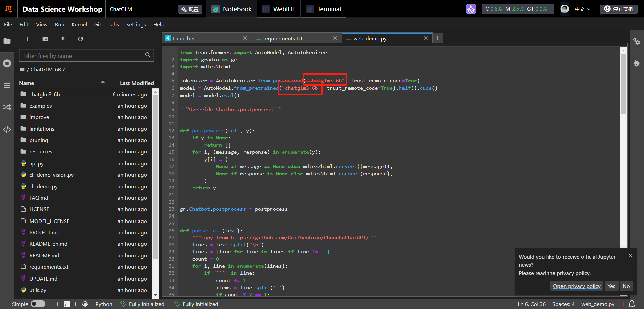
Task: Open the View menu
Action: pyautogui.click(x=42, y=24)
